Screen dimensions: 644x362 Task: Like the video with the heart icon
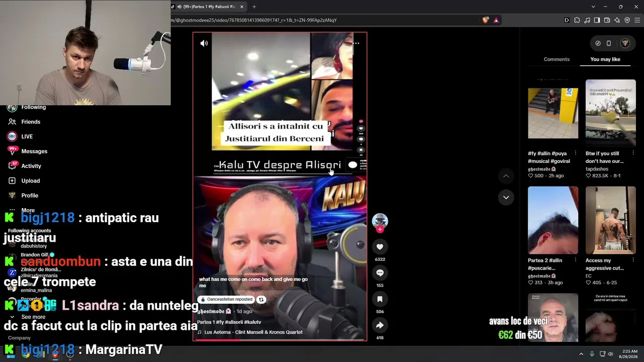380,247
